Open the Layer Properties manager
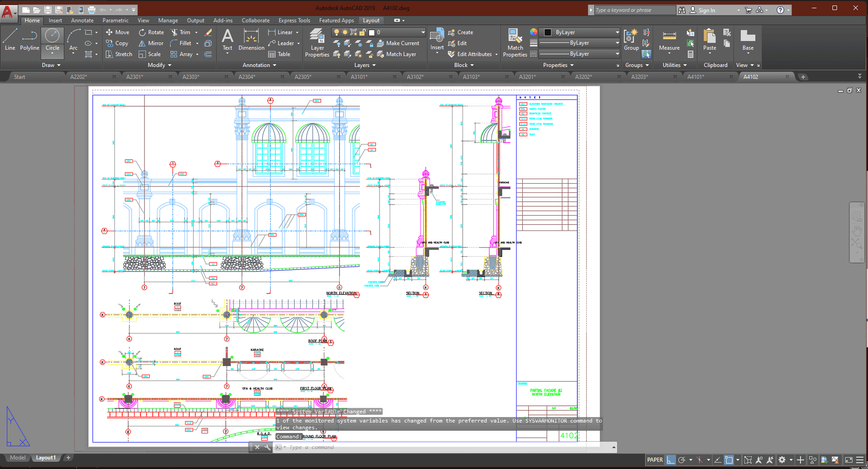The image size is (868, 469). coord(317,43)
